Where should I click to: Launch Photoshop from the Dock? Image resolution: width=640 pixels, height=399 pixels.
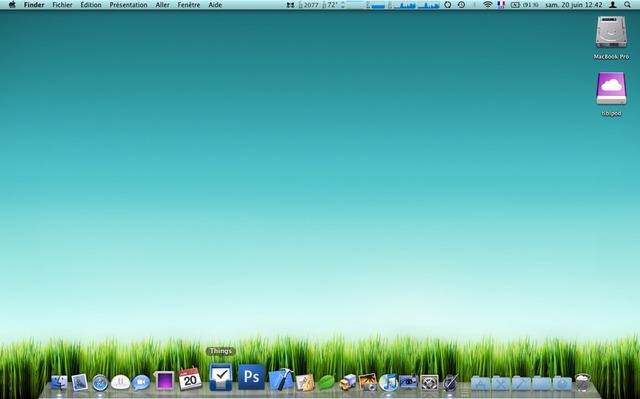[x=251, y=377]
